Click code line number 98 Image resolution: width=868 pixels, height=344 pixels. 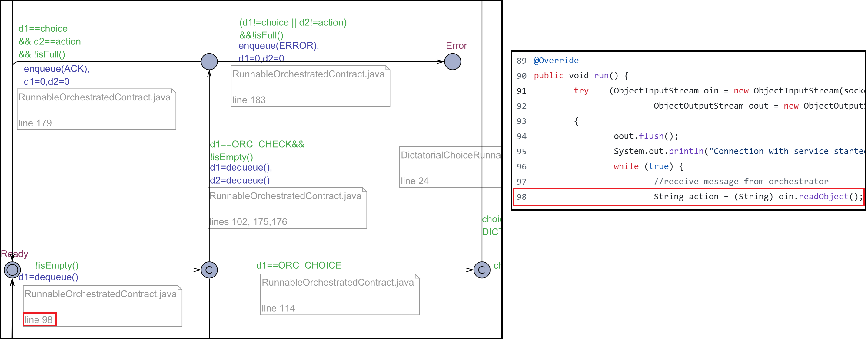click(x=521, y=197)
